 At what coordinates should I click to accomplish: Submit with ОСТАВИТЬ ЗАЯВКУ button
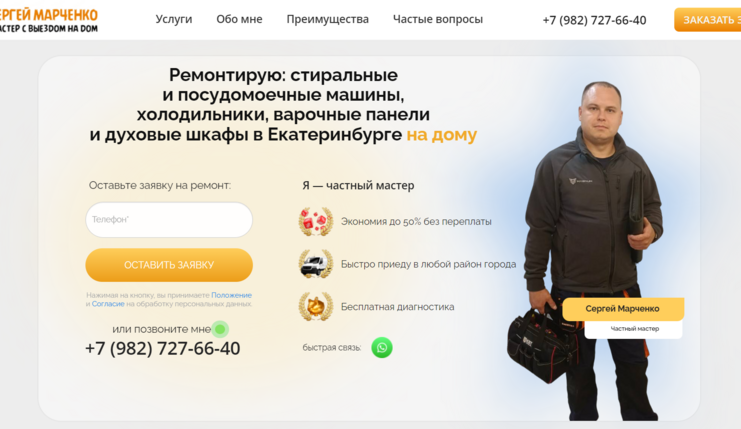[169, 265]
